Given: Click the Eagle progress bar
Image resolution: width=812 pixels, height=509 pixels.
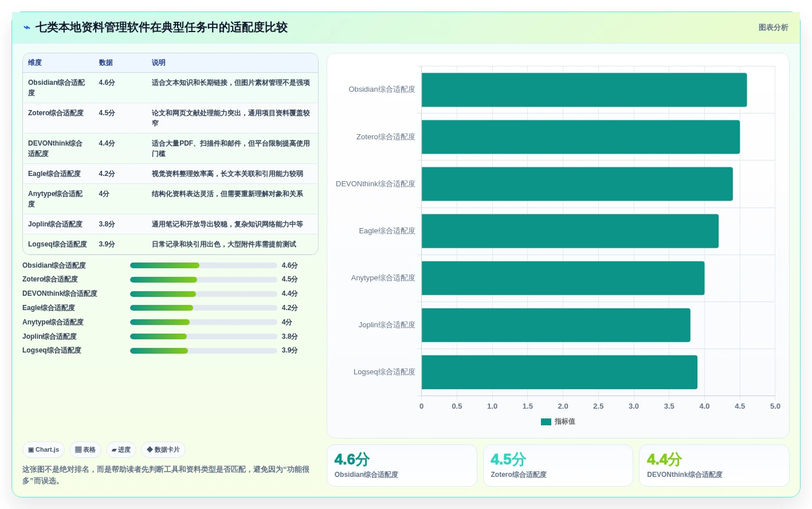Looking at the screenshot, I should click(x=203, y=308).
